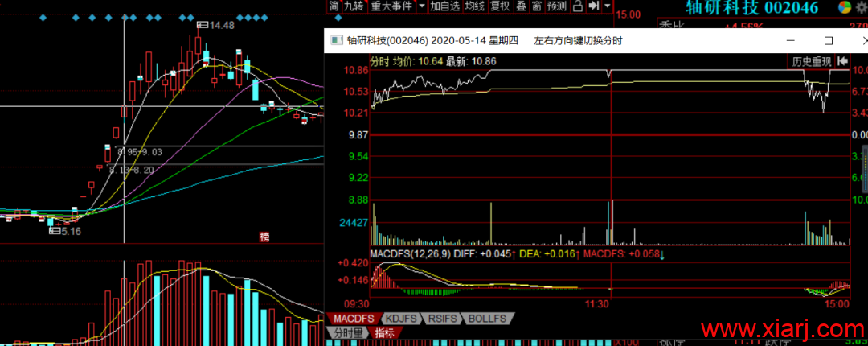Click the 8.13-8.20 gap label
The width and height of the screenshot is (868, 346).
coord(131,171)
